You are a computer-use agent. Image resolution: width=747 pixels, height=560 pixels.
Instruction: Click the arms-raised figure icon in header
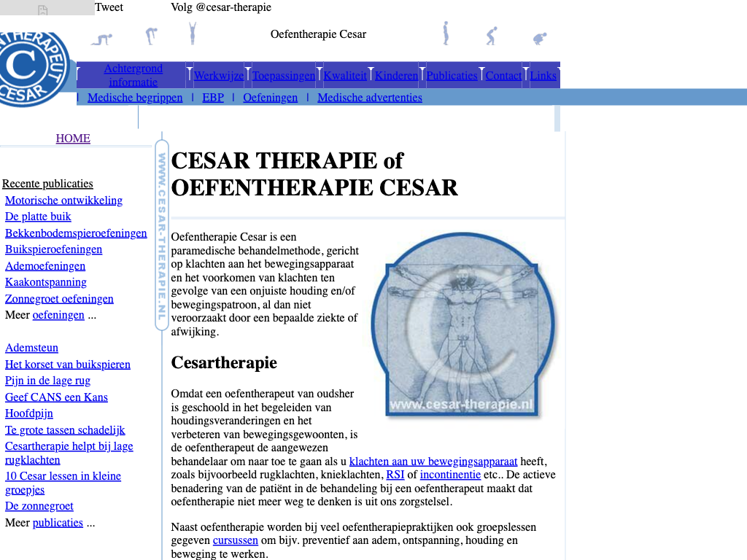pos(193,34)
